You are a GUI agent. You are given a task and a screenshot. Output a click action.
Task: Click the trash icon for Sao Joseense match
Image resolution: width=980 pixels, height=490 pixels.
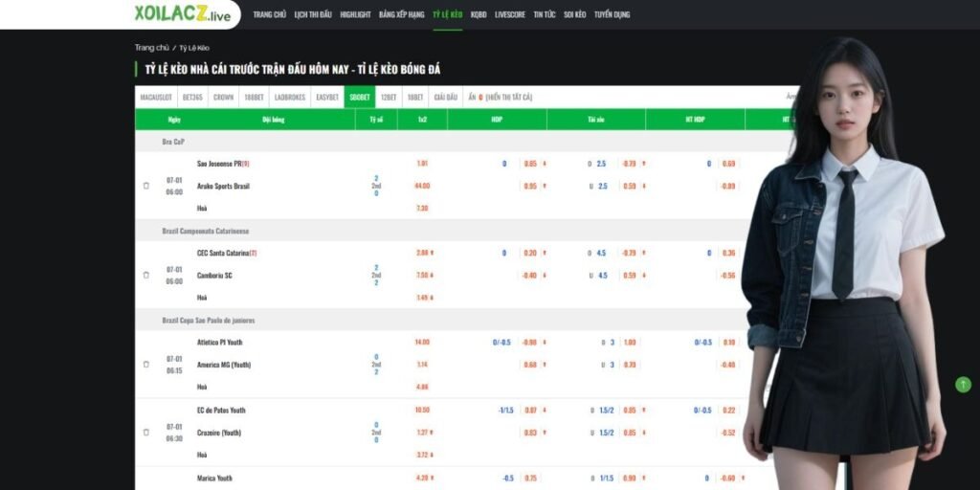click(x=146, y=186)
